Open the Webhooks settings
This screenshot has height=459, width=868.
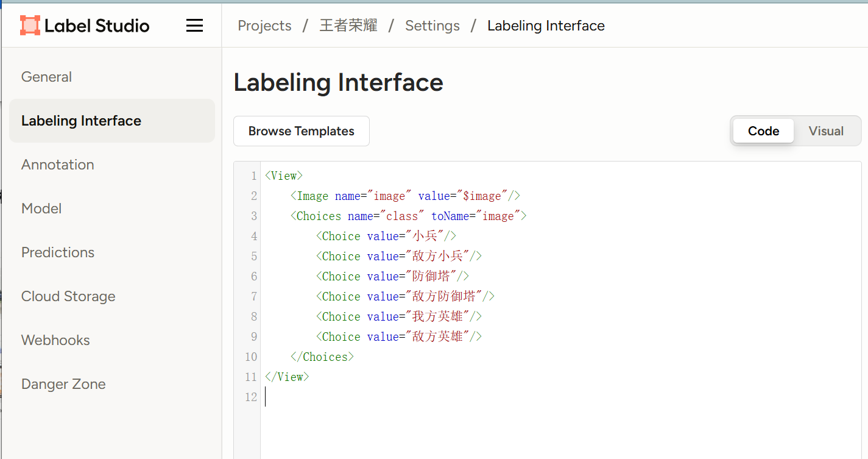tap(55, 340)
